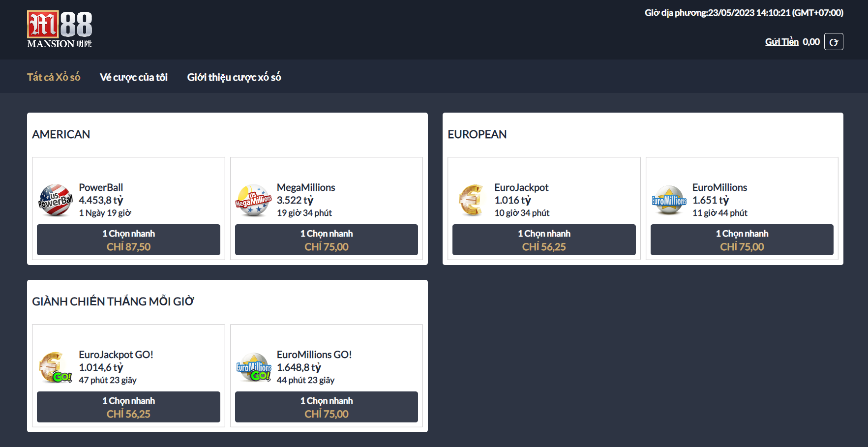Refresh the balance with the reload icon
This screenshot has height=447, width=868.
[834, 42]
